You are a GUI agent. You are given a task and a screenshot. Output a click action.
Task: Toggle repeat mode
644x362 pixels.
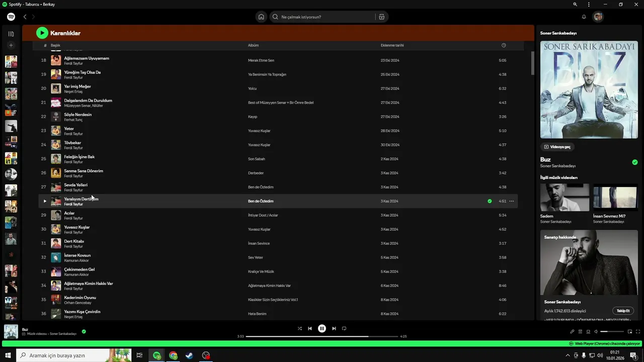coord(344,328)
